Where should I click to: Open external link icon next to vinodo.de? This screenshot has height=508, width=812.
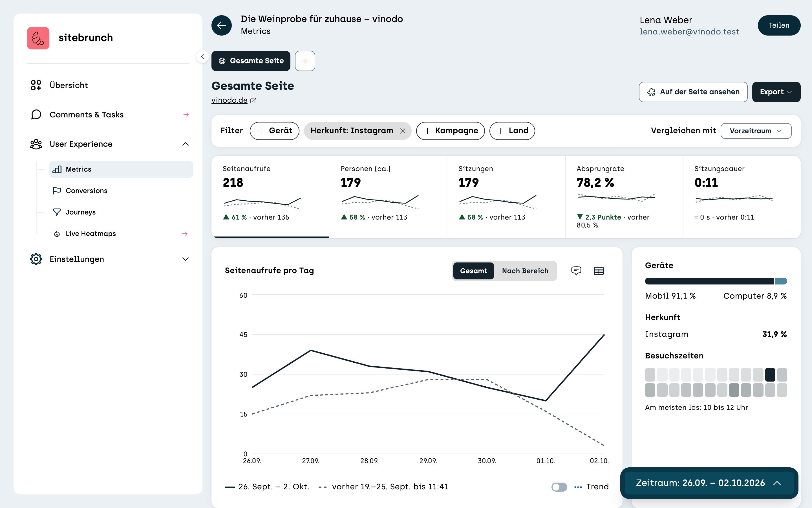[253, 100]
